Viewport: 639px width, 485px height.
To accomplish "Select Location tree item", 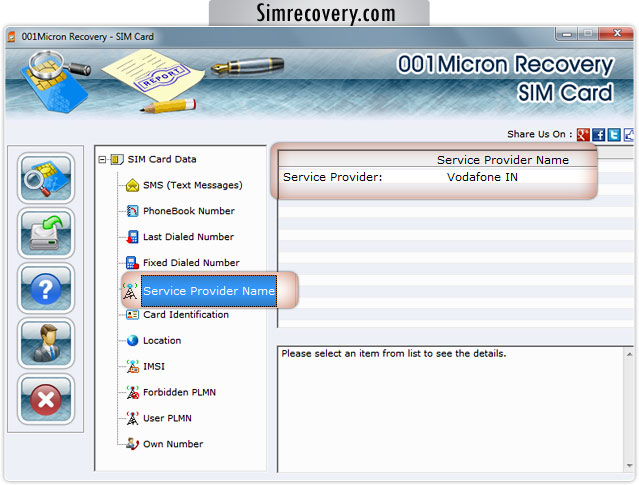I will click(162, 341).
